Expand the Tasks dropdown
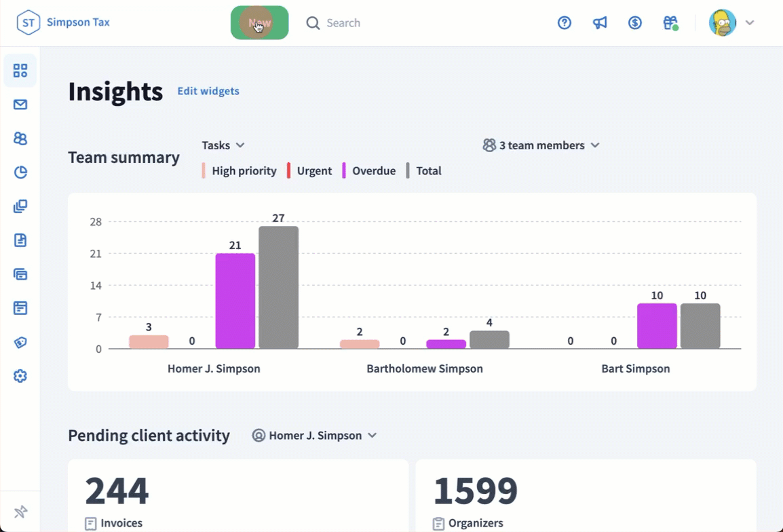 click(223, 145)
